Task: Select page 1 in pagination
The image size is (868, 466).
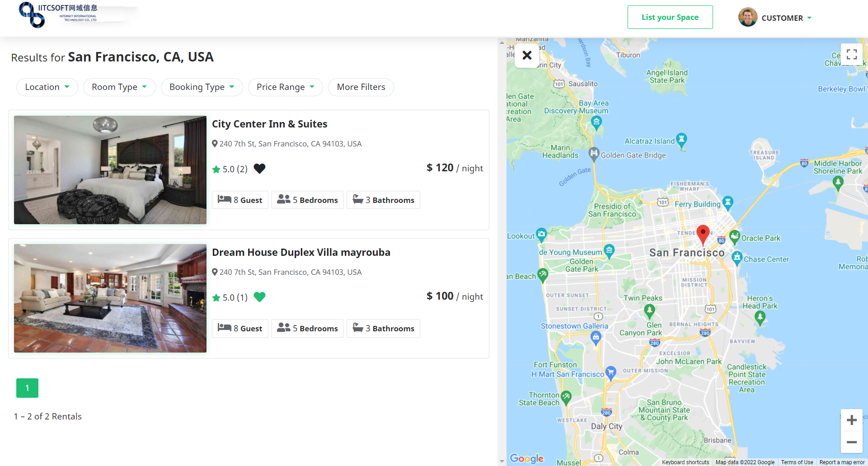Action: click(x=27, y=388)
